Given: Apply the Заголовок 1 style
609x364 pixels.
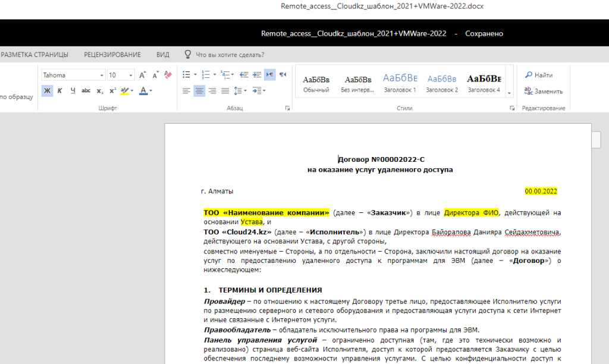Looking at the screenshot, I should [400, 82].
